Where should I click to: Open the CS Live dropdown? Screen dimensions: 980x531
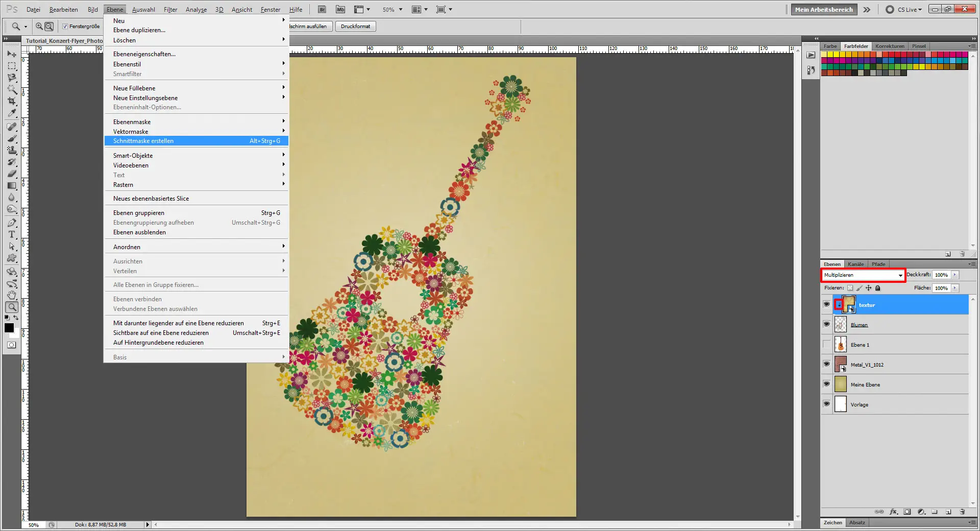click(909, 10)
